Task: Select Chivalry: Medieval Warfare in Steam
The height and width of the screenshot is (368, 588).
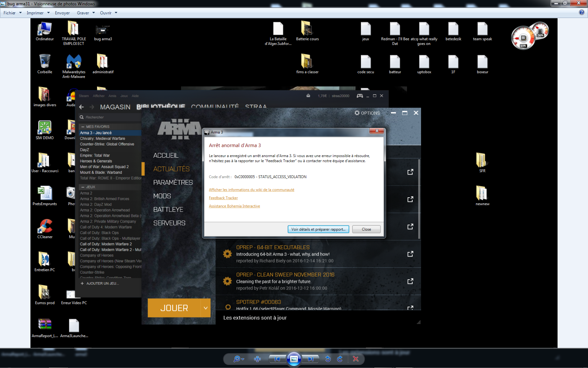Action: click(x=102, y=138)
